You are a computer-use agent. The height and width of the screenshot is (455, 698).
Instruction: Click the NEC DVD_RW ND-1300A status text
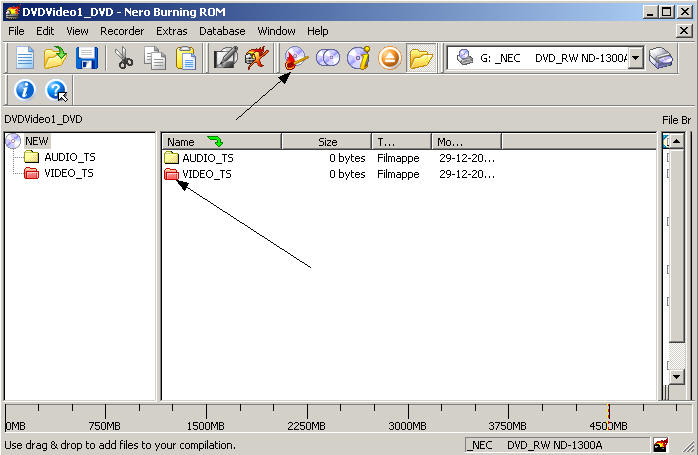pyautogui.click(x=537, y=445)
